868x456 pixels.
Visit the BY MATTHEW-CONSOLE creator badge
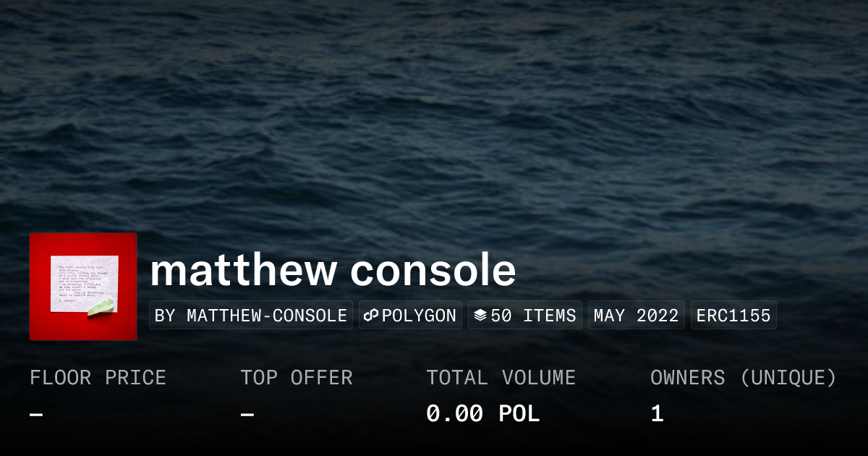pyautogui.click(x=251, y=316)
